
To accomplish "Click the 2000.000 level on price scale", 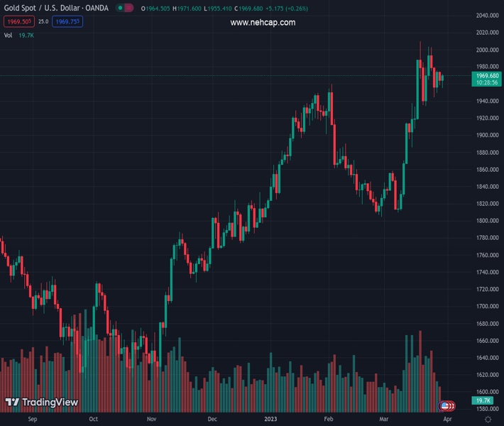I will tap(487, 50).
